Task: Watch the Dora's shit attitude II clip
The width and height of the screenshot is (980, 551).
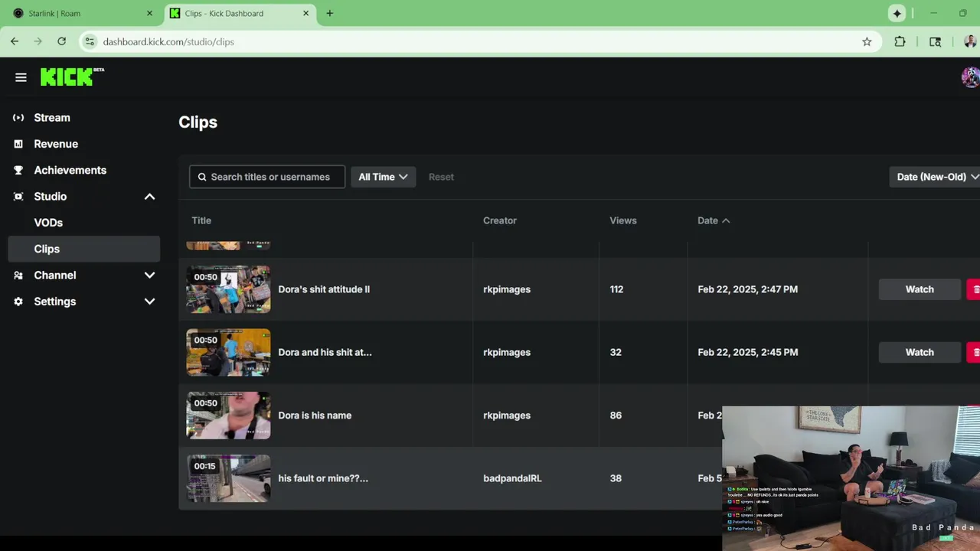Action: [920, 289]
